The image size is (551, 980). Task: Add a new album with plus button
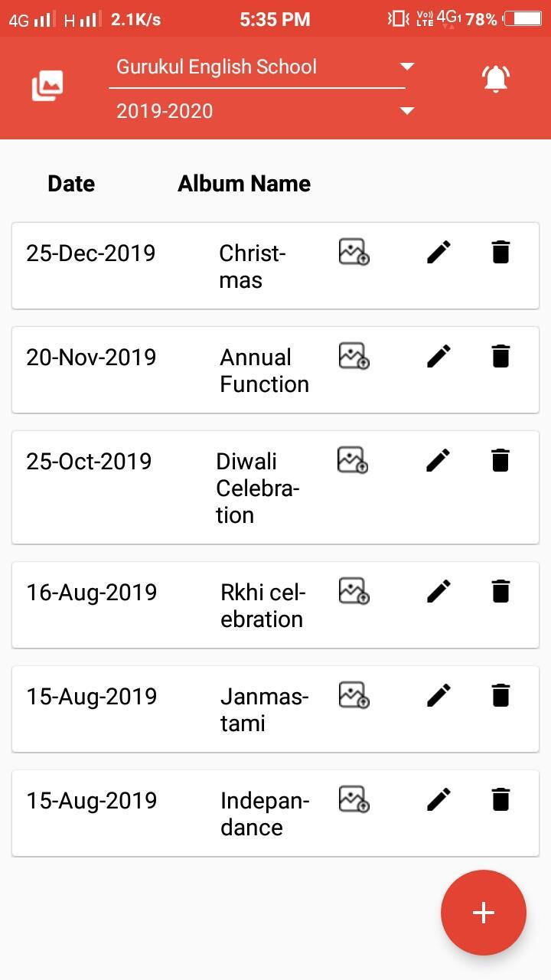click(x=484, y=913)
